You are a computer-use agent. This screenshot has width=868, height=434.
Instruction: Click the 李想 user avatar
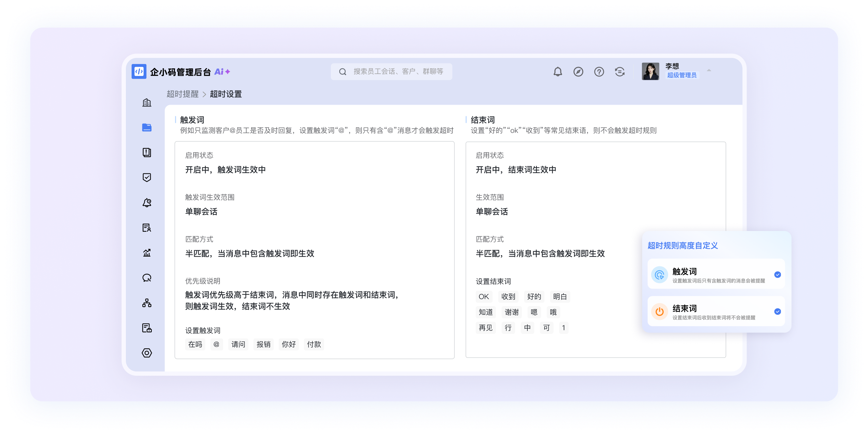(650, 71)
